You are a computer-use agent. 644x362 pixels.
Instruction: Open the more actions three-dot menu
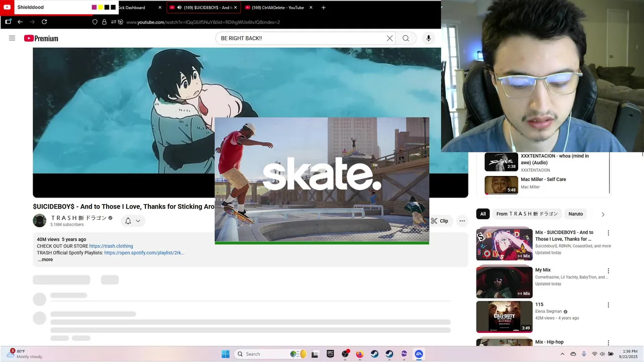462,221
